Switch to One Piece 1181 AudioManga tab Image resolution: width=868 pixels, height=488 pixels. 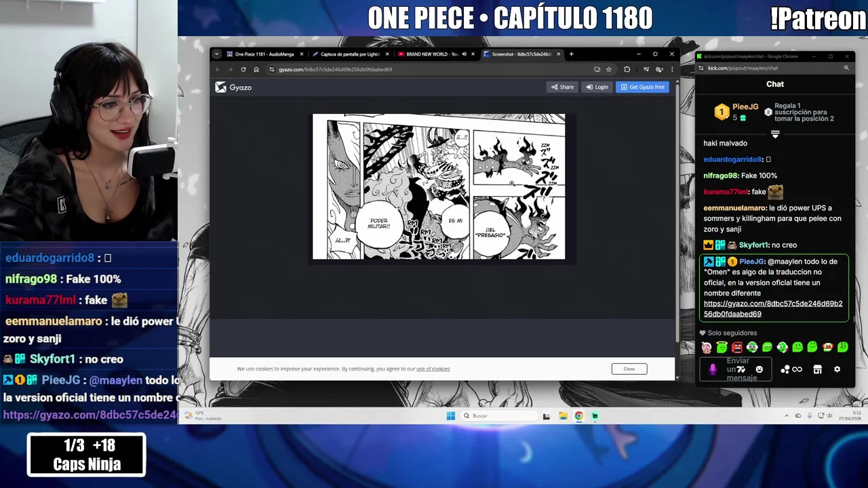[264, 54]
